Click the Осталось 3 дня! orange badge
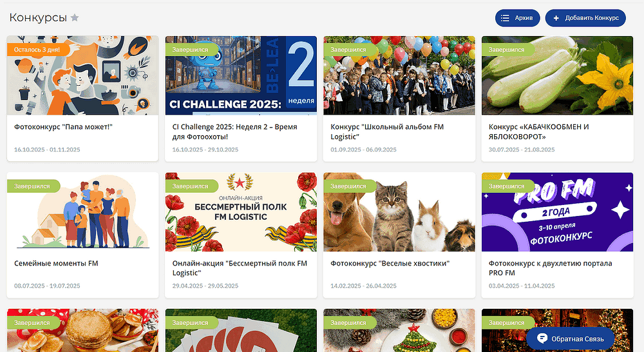Screen dimensions: 644x352 tap(37, 49)
